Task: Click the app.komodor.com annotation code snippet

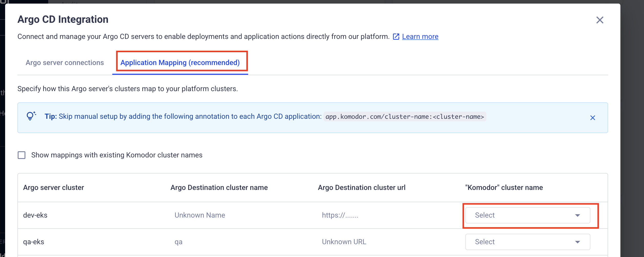Action: click(405, 117)
